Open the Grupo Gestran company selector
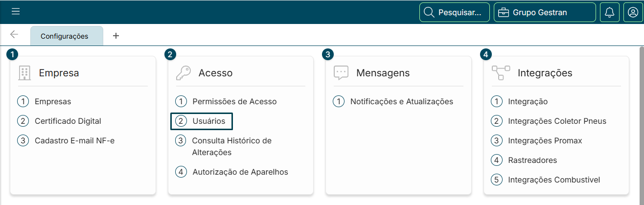 [545, 12]
